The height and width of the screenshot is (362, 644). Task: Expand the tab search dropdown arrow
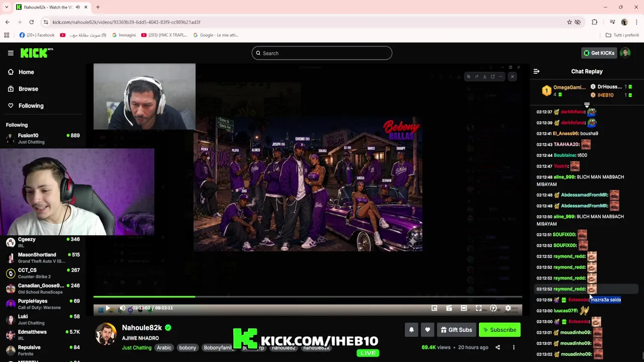pyautogui.click(x=7, y=7)
